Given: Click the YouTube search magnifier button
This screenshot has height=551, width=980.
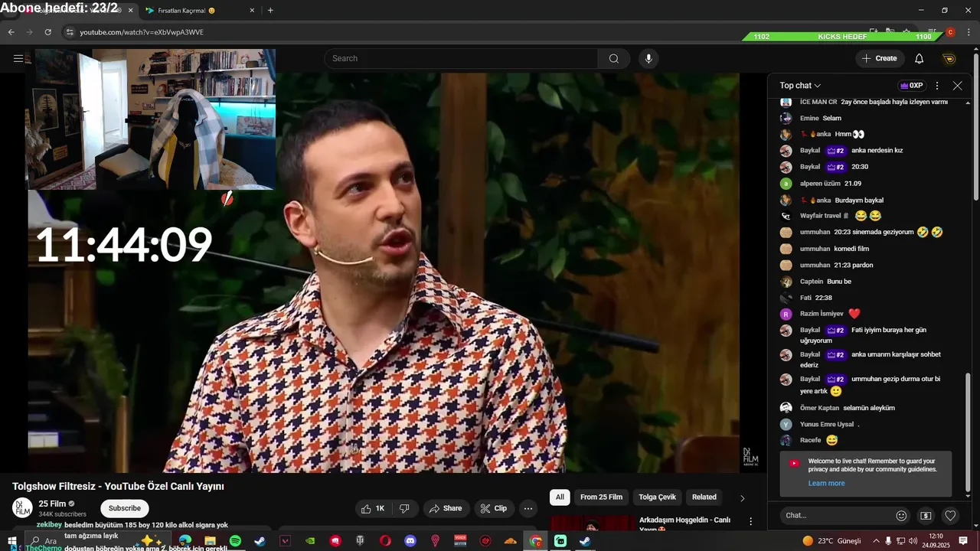Looking at the screenshot, I should click(614, 59).
